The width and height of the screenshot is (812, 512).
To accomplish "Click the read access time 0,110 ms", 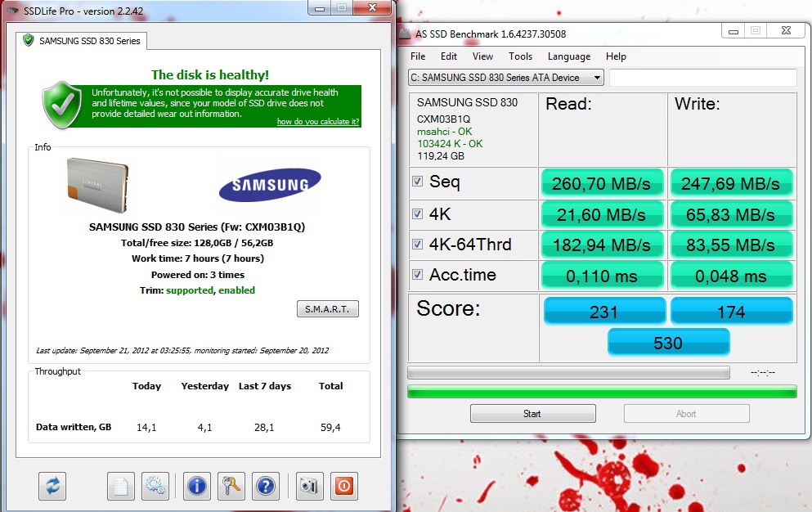I will (602, 276).
